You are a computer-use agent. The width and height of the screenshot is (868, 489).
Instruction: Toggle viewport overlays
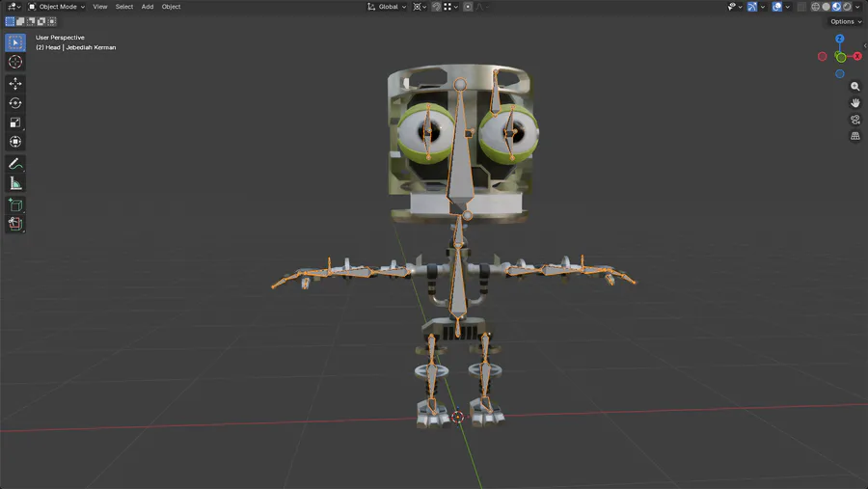pyautogui.click(x=777, y=7)
